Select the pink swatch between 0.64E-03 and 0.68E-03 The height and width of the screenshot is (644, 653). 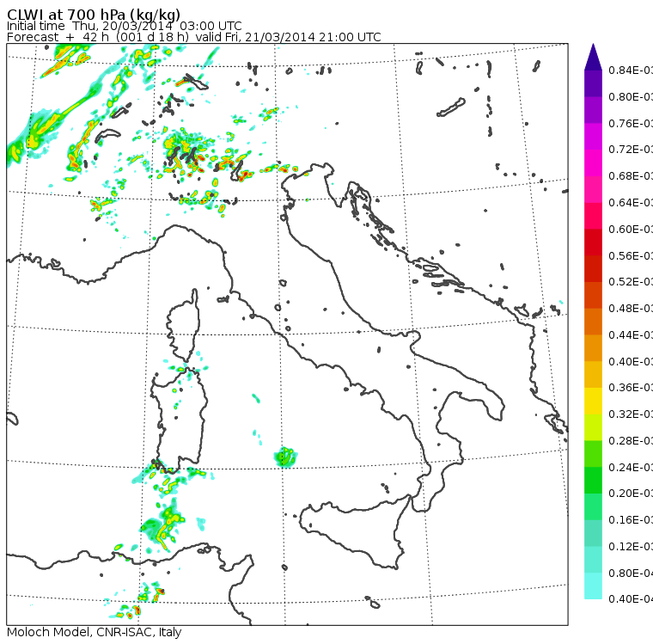point(593,189)
